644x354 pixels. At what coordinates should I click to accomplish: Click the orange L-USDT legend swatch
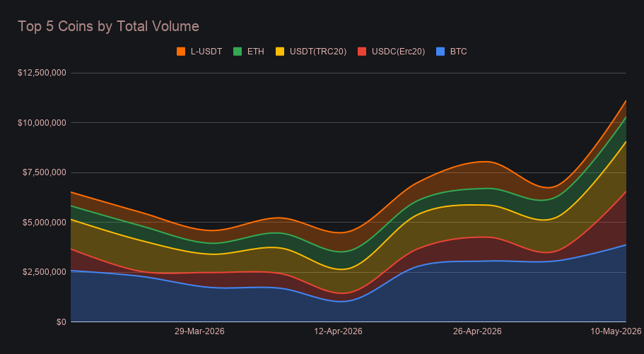[181, 52]
